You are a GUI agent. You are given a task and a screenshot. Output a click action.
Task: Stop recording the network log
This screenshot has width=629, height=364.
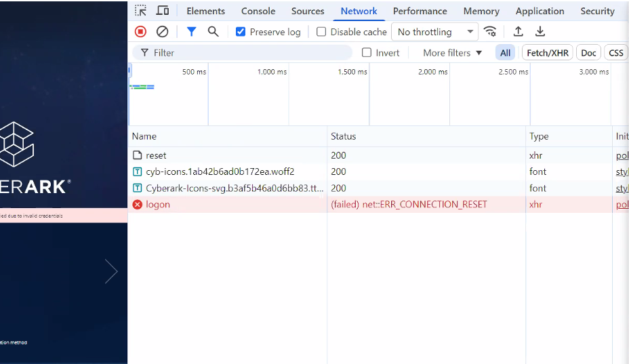tap(140, 32)
